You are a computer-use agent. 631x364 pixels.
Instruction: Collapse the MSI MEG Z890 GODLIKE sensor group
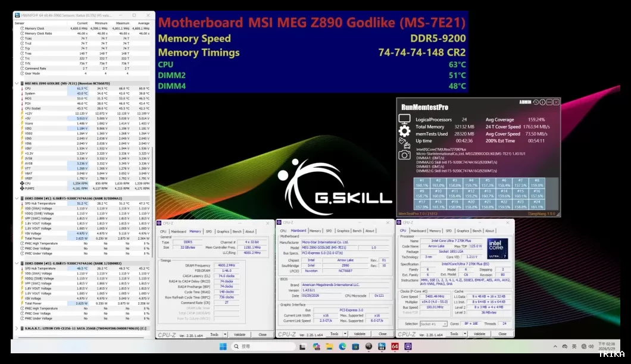click(17, 83)
